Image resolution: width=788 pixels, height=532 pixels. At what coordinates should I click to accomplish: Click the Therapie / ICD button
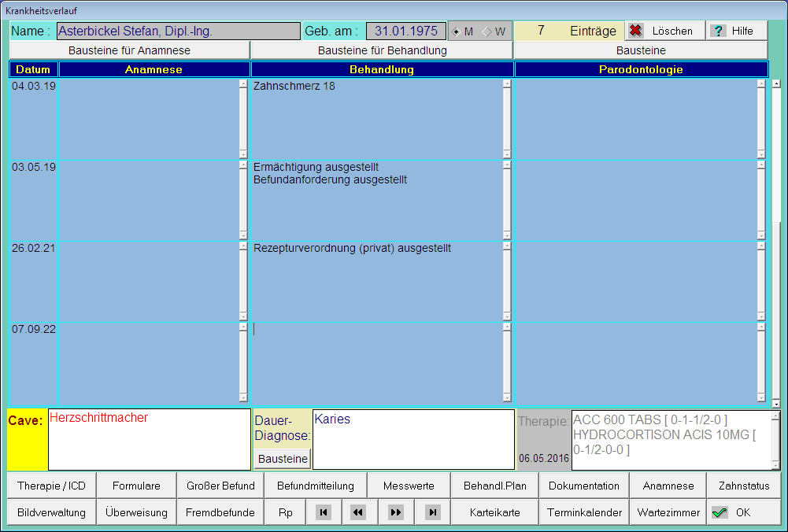52,486
